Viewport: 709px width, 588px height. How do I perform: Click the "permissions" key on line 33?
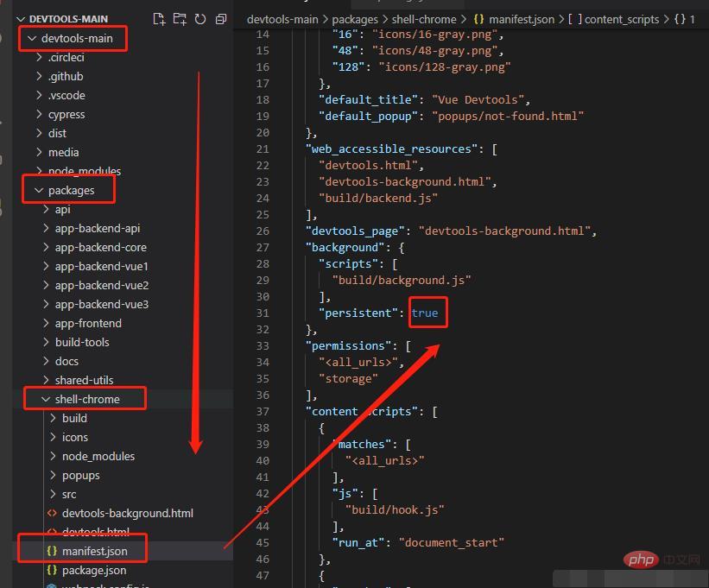(348, 345)
